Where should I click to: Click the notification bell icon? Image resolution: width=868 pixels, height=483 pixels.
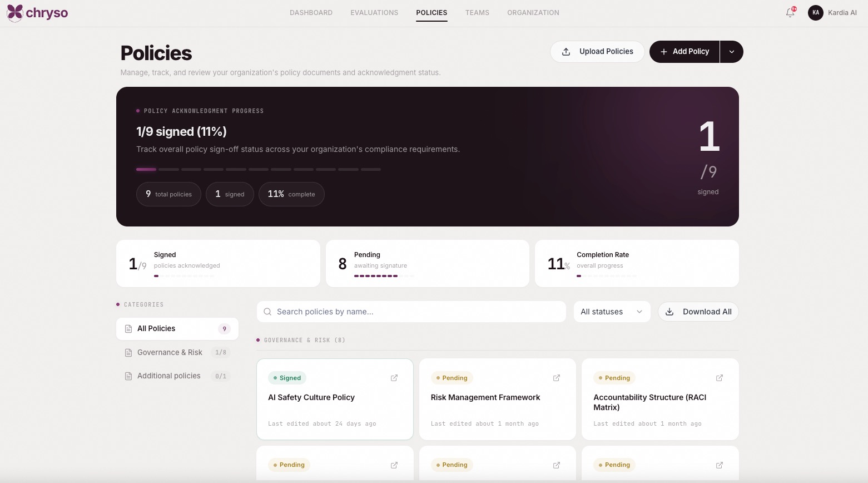point(790,12)
